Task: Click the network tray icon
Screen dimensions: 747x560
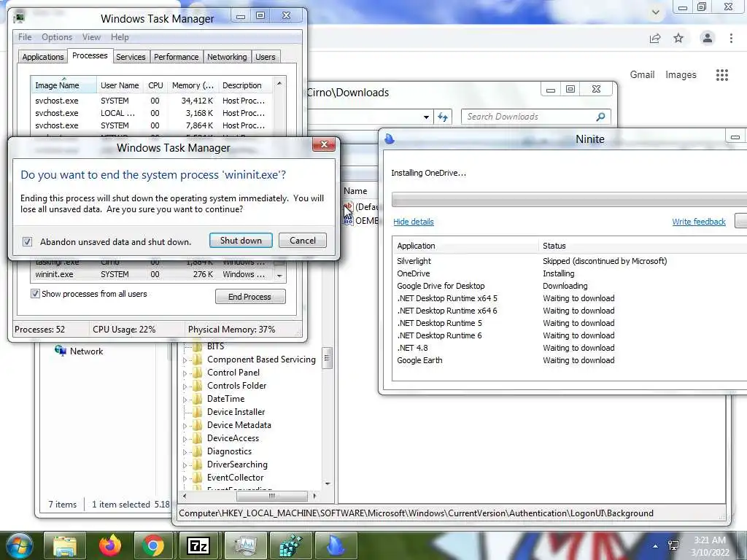Action: (673, 545)
